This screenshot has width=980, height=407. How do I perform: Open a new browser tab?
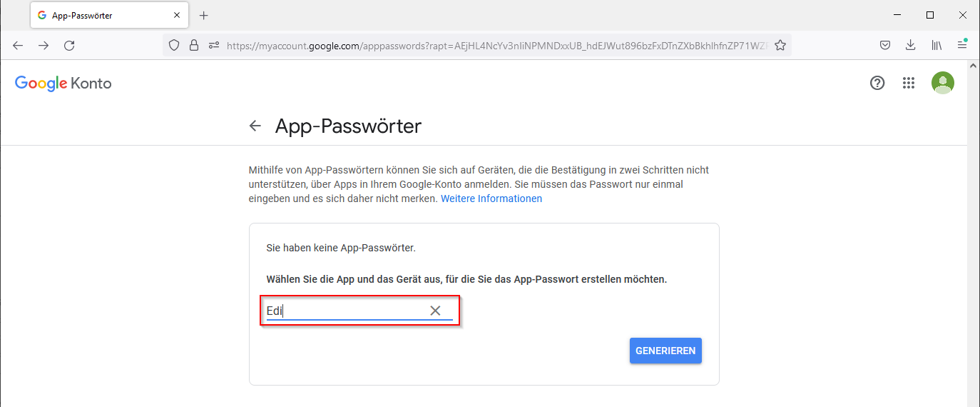pos(203,15)
